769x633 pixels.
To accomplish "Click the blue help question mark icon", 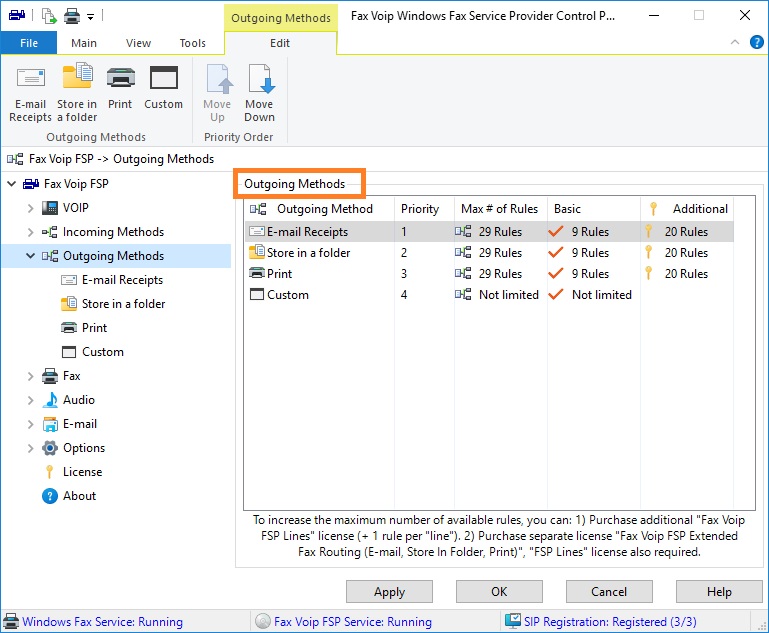I will coord(756,42).
